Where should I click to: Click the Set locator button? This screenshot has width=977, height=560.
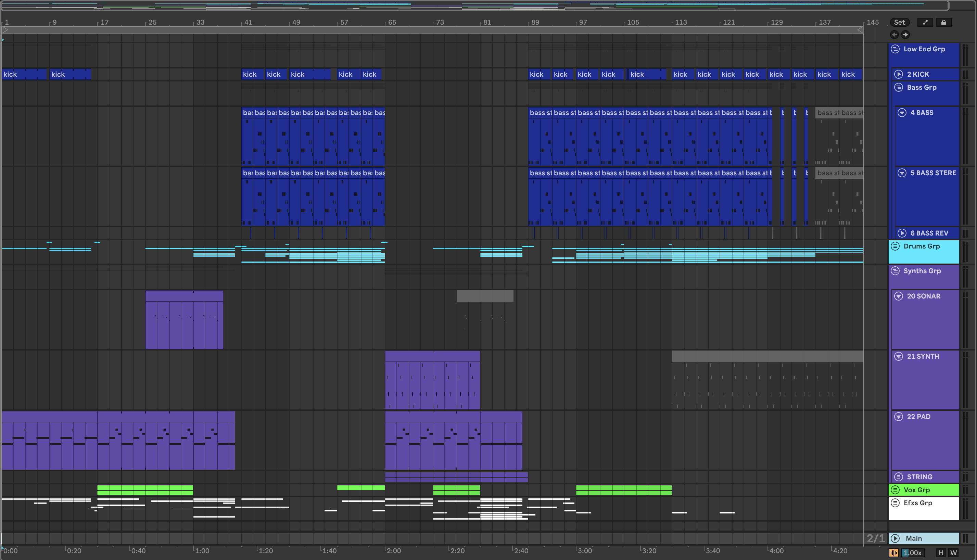click(x=899, y=22)
